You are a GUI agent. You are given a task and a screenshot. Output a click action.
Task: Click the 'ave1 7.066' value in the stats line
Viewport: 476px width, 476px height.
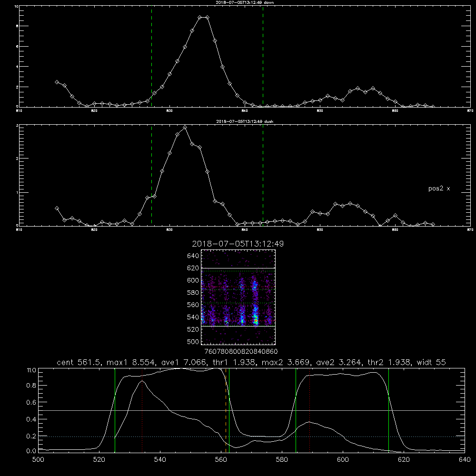coord(183,362)
